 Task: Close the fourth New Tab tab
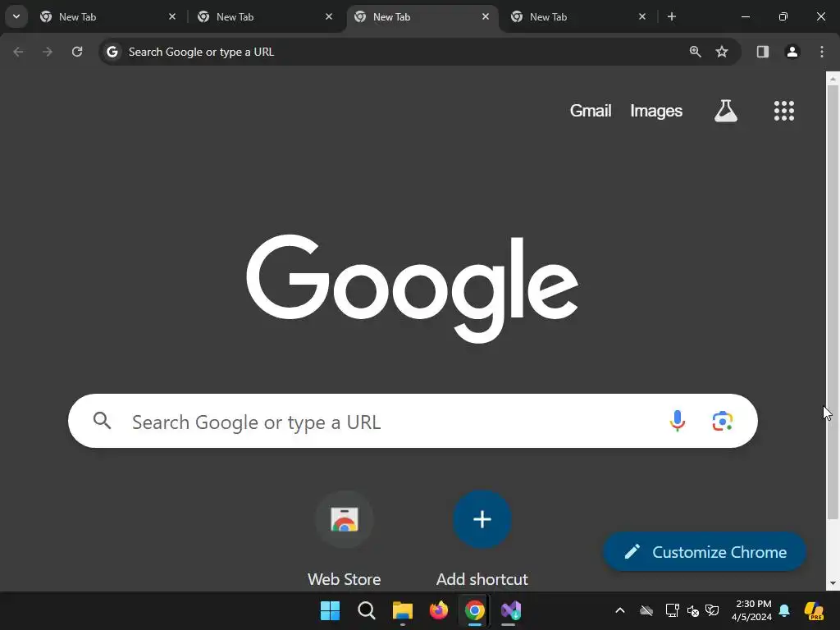tap(642, 16)
